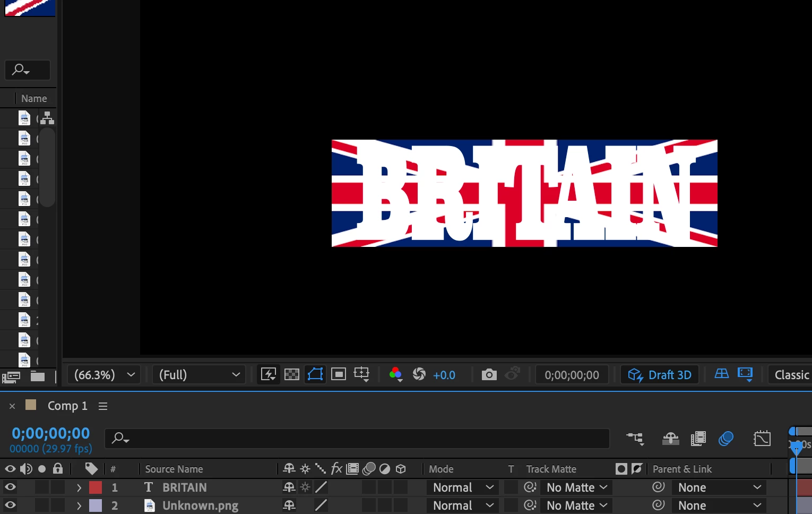Open the Graph Editor
This screenshot has width=812, height=514.
point(762,439)
